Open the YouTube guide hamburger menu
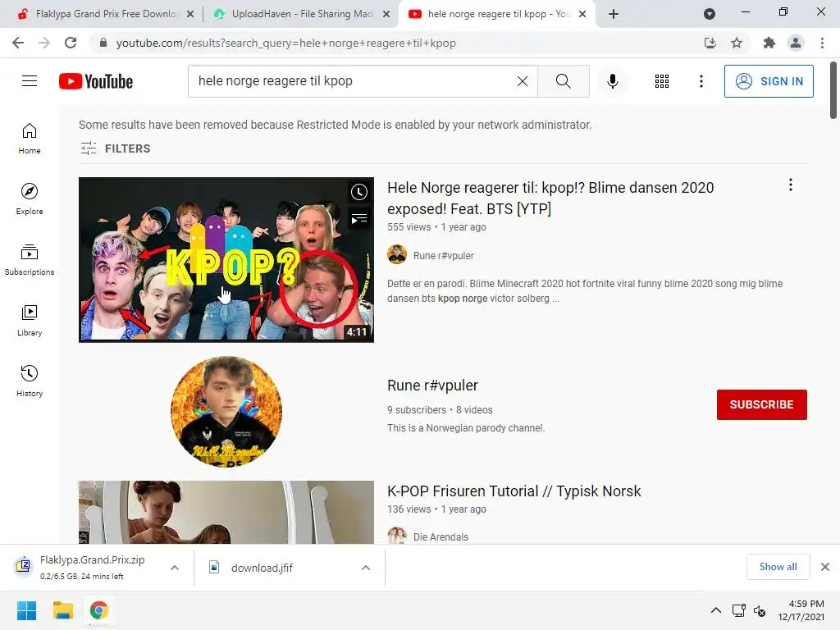This screenshot has width=840, height=630. click(x=30, y=81)
